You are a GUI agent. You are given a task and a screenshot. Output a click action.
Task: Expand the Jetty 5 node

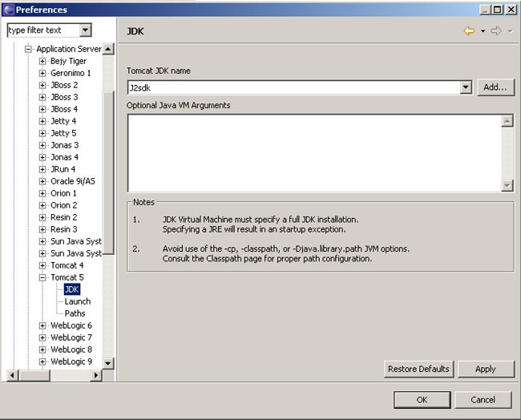pyautogui.click(x=42, y=133)
